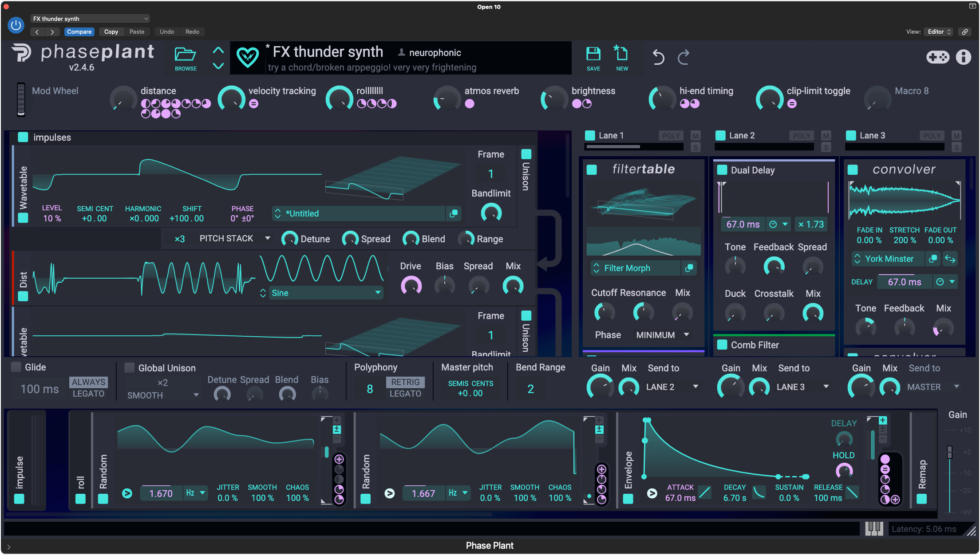Toggle the convolver DELAY sync clock icon
980x555 pixels.
(x=940, y=282)
